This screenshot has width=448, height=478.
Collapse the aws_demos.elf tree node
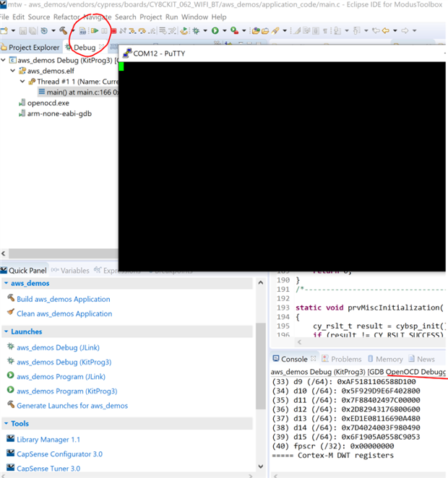[x=13, y=71]
